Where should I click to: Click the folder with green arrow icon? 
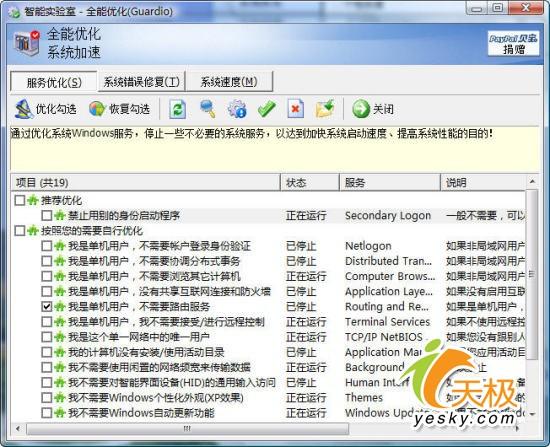[325, 109]
